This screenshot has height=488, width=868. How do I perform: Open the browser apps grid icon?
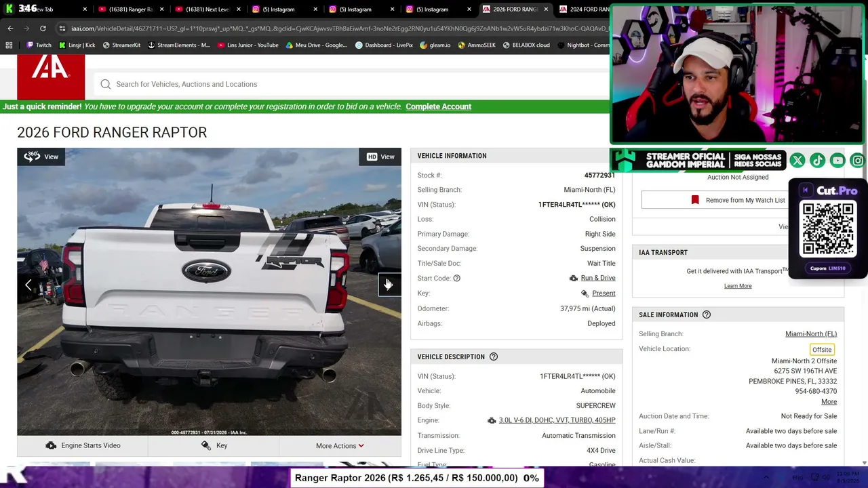9,45
